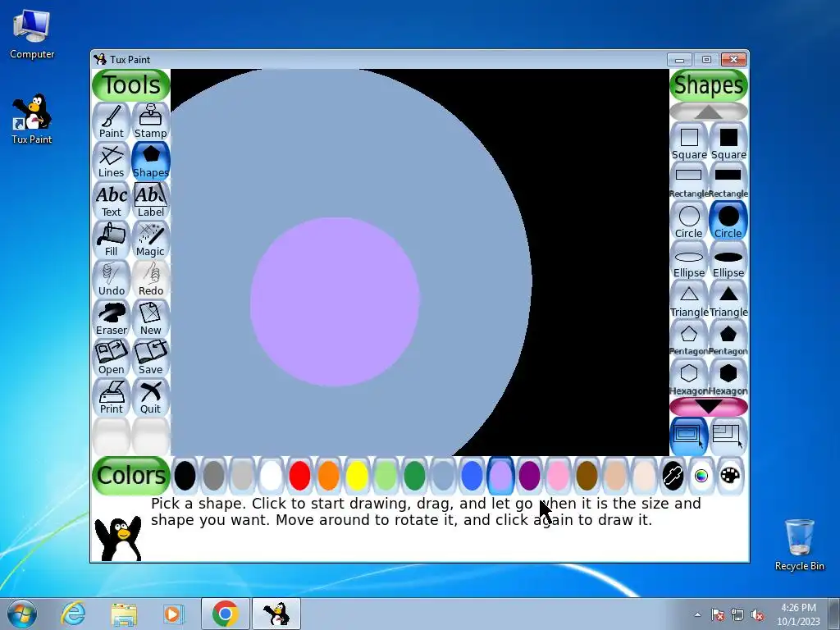840x630 pixels.
Task: Pick the brown color swatch
Action: pos(587,476)
